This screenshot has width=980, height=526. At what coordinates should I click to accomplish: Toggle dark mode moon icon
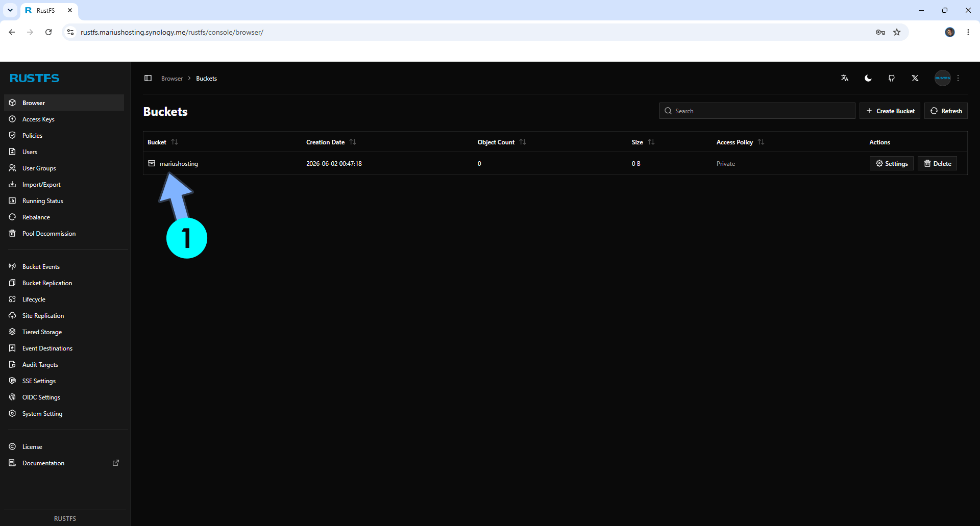(868, 78)
